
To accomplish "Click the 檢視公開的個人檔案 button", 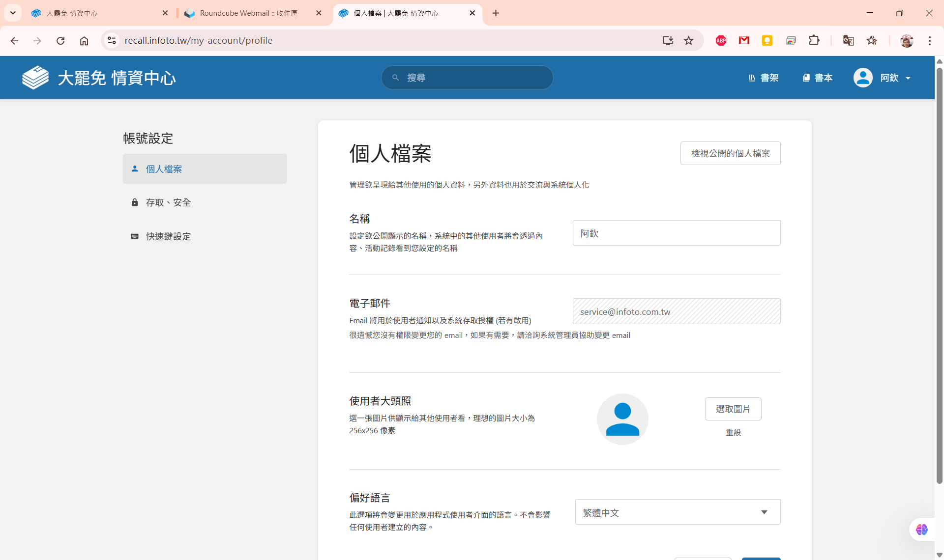I will click(730, 153).
